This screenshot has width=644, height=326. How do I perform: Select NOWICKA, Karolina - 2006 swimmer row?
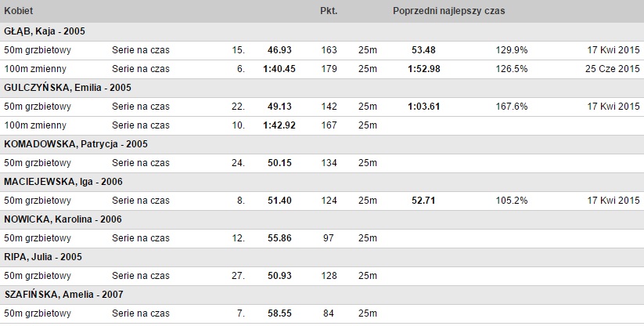point(322,219)
